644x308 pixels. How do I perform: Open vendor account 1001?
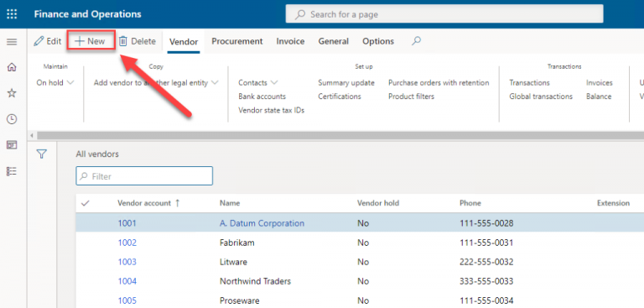pyautogui.click(x=127, y=223)
